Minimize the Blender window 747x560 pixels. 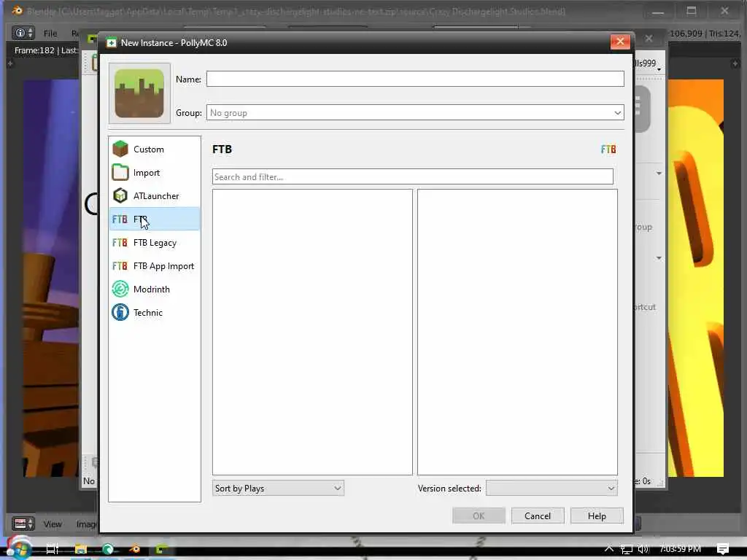(x=658, y=11)
